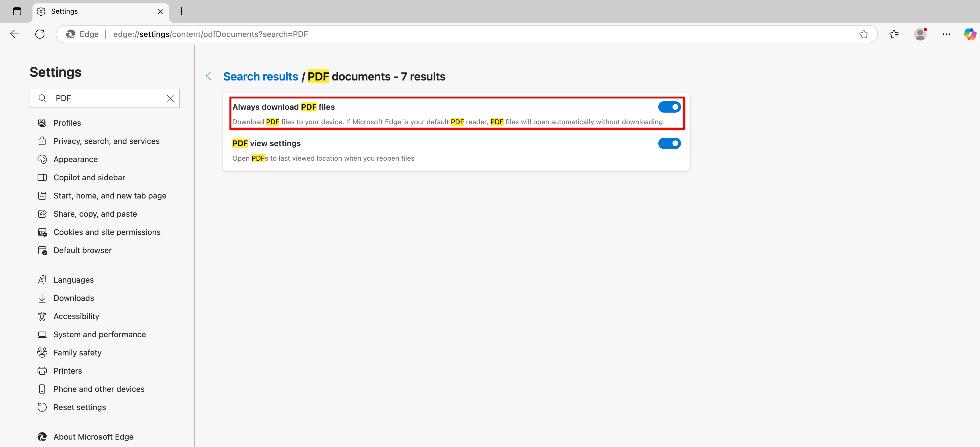Viewport: 980px width, 447px height.
Task: Disable Always download PDF files toggle
Action: coord(669,107)
